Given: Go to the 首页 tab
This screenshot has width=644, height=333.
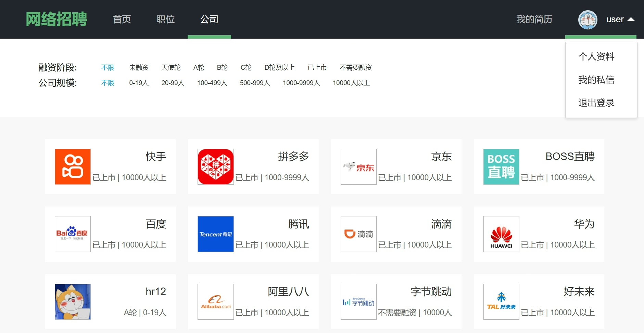Looking at the screenshot, I should coord(122,19).
